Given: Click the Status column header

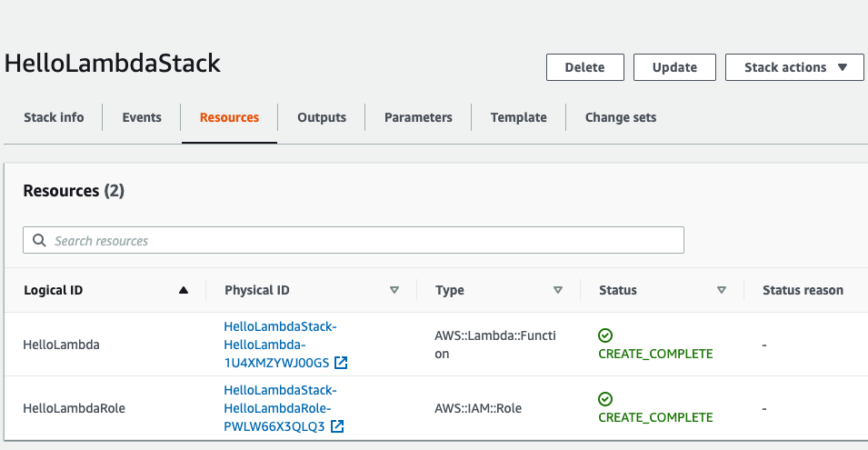Looking at the screenshot, I should click(618, 290).
